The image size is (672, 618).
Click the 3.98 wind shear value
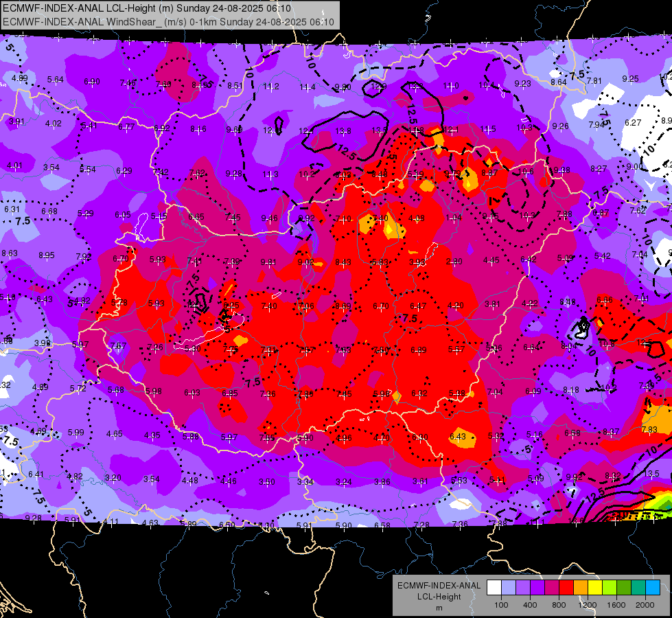(43, 343)
